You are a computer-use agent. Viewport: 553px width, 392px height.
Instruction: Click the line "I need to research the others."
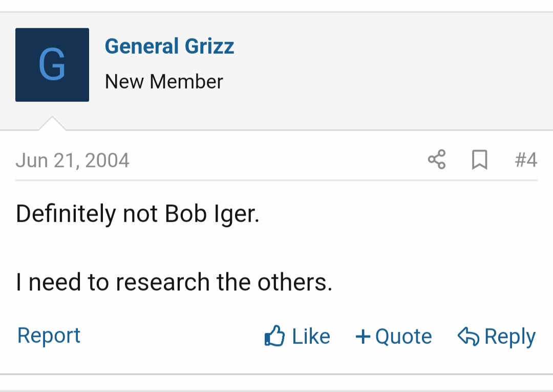174,282
